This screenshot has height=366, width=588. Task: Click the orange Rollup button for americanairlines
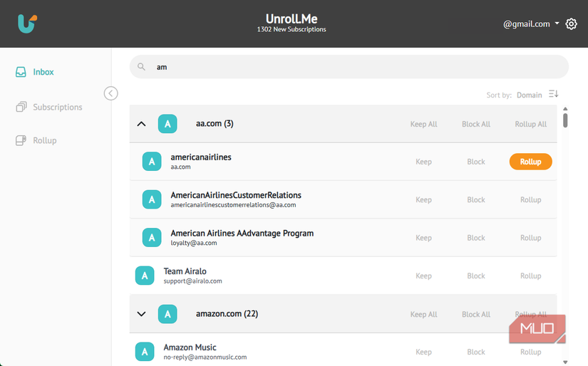click(x=530, y=162)
